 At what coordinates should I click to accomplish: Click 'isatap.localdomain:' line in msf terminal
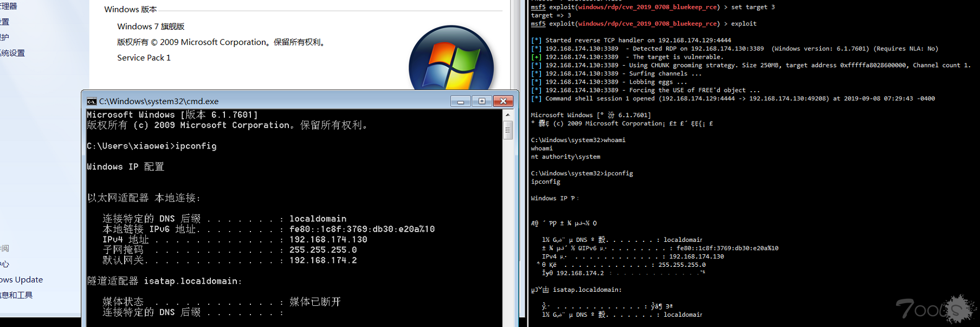(x=576, y=290)
